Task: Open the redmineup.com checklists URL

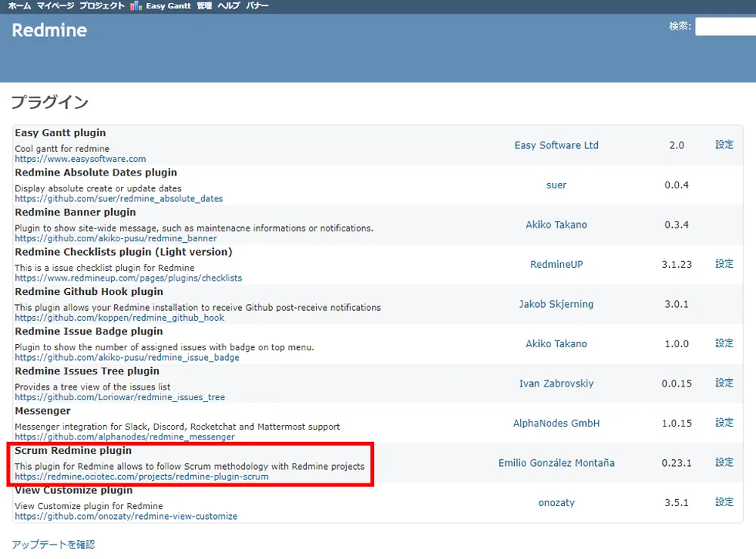Action: point(129,278)
